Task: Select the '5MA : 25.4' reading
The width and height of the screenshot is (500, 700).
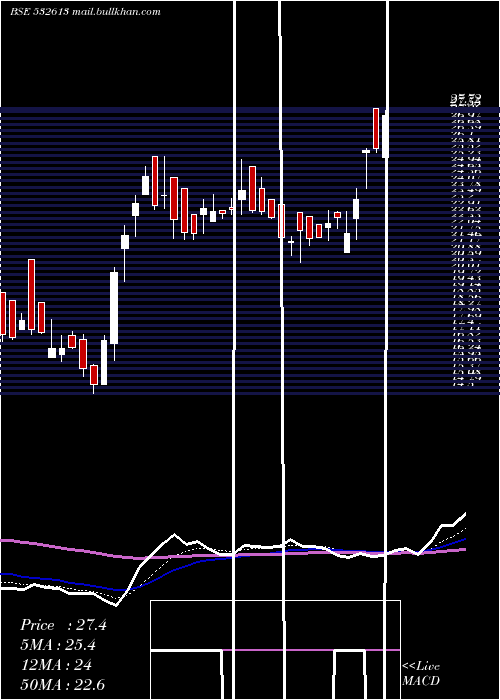Action: pos(58,645)
